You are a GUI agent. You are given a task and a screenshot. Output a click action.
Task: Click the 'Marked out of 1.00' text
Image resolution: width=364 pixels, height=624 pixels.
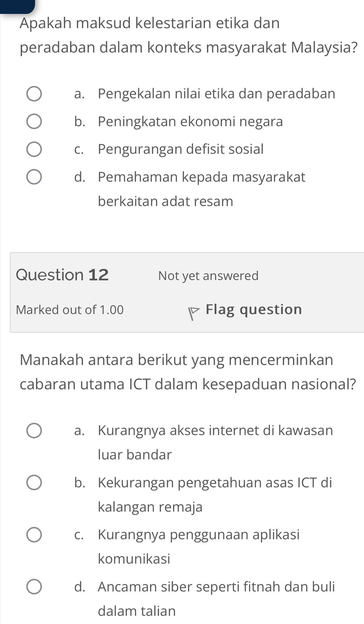tap(70, 310)
